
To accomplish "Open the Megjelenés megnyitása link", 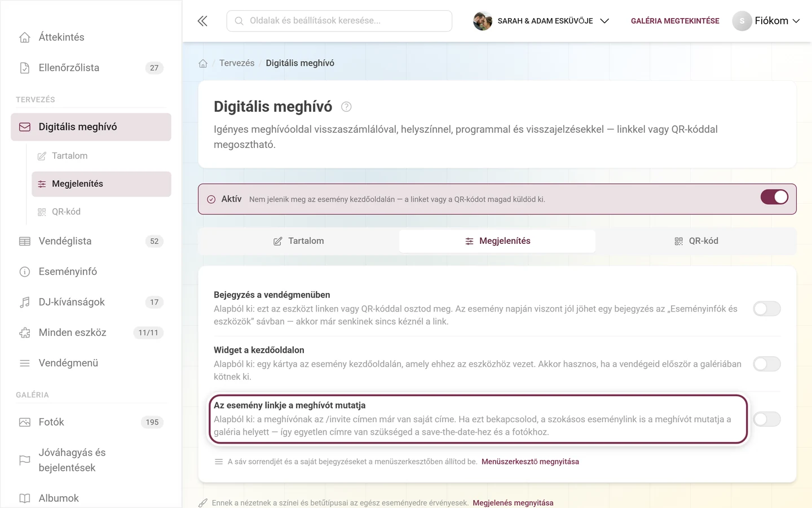I will (513, 503).
